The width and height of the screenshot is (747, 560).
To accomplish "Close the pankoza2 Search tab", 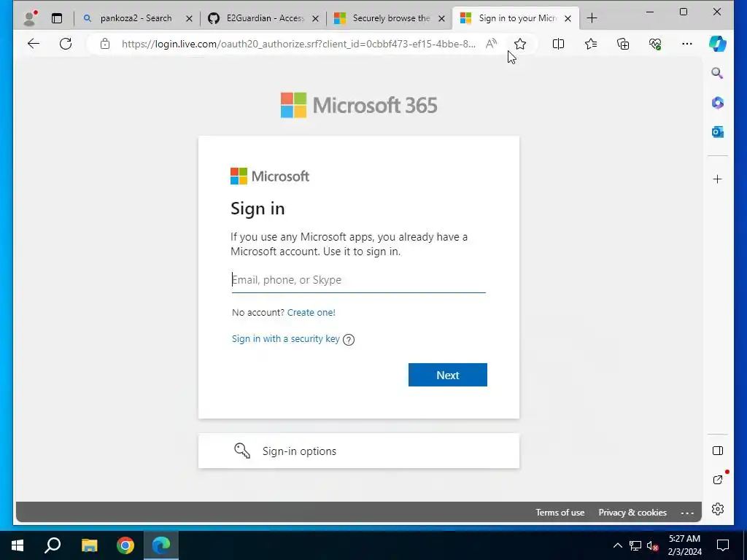I will pyautogui.click(x=189, y=18).
